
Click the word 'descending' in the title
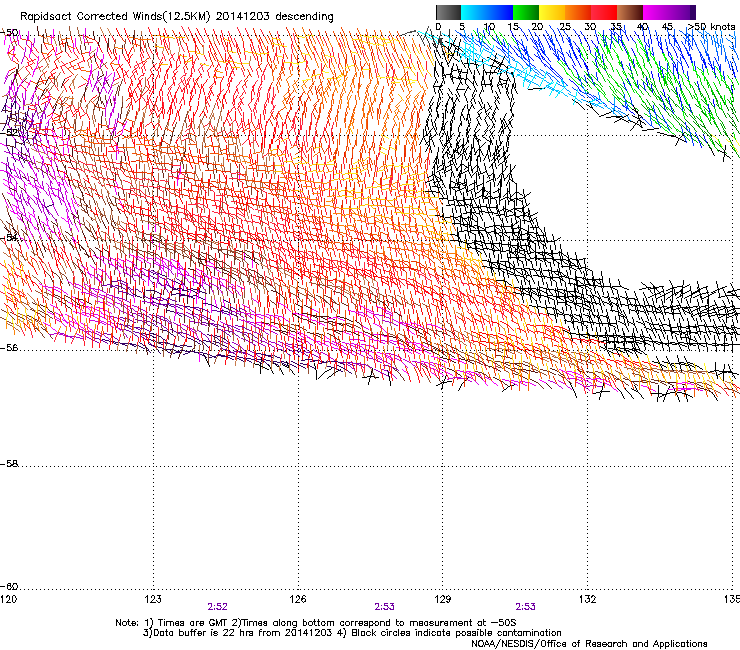point(304,17)
